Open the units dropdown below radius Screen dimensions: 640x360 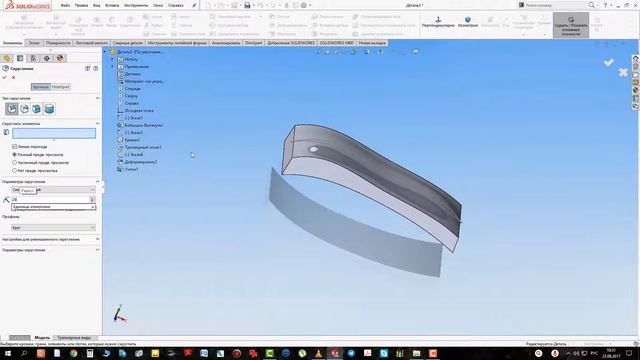(53, 207)
